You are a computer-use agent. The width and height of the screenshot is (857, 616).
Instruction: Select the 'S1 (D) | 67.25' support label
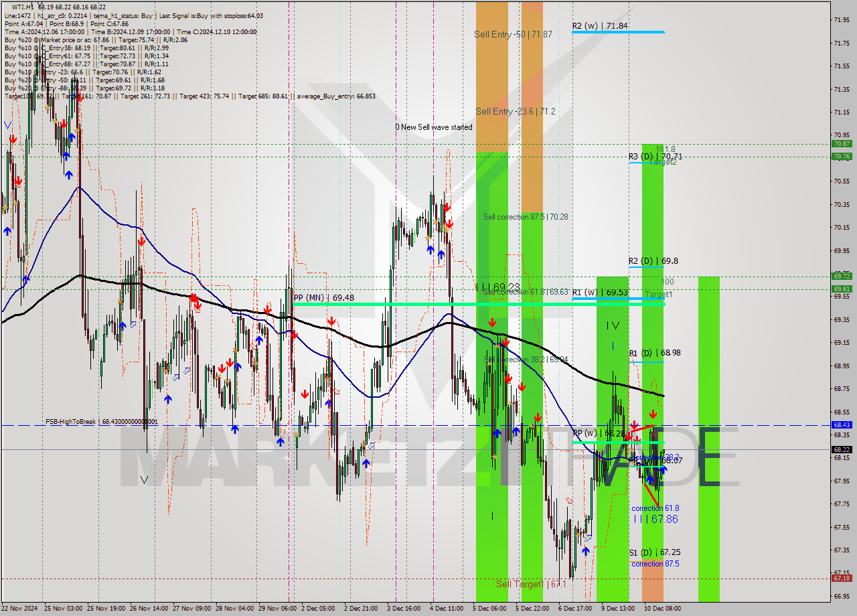[655, 552]
